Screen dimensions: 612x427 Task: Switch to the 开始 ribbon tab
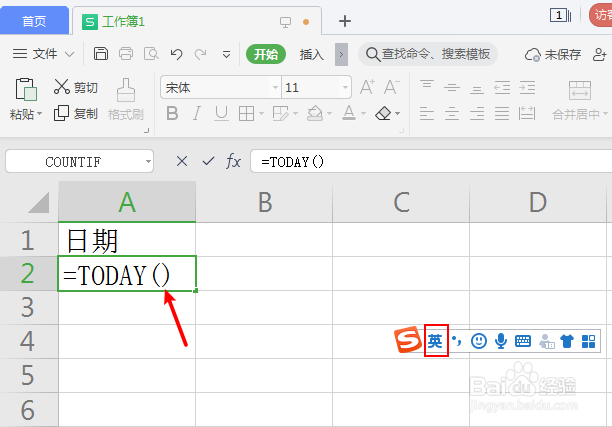pyautogui.click(x=266, y=54)
